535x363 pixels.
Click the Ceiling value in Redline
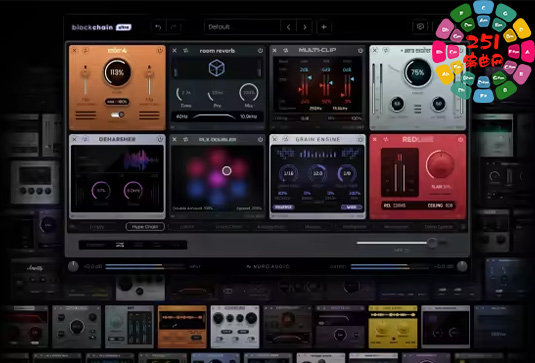coord(440,205)
